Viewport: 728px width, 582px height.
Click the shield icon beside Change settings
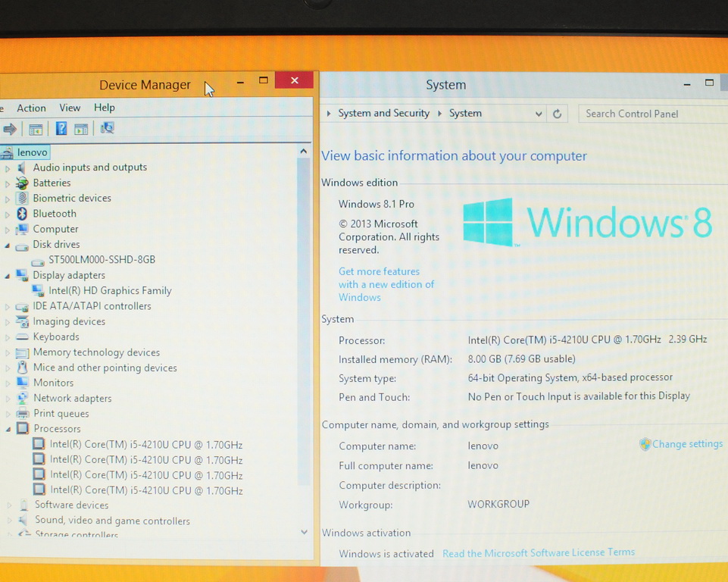645,445
